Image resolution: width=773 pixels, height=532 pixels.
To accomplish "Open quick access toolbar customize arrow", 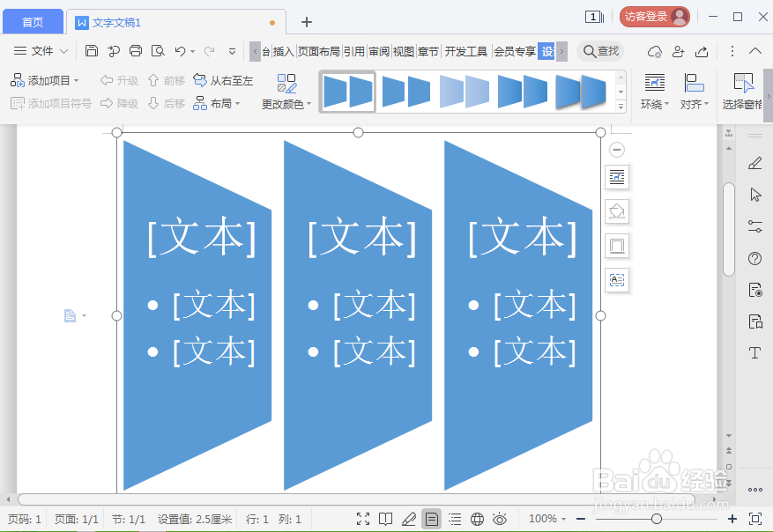I will coord(232,51).
